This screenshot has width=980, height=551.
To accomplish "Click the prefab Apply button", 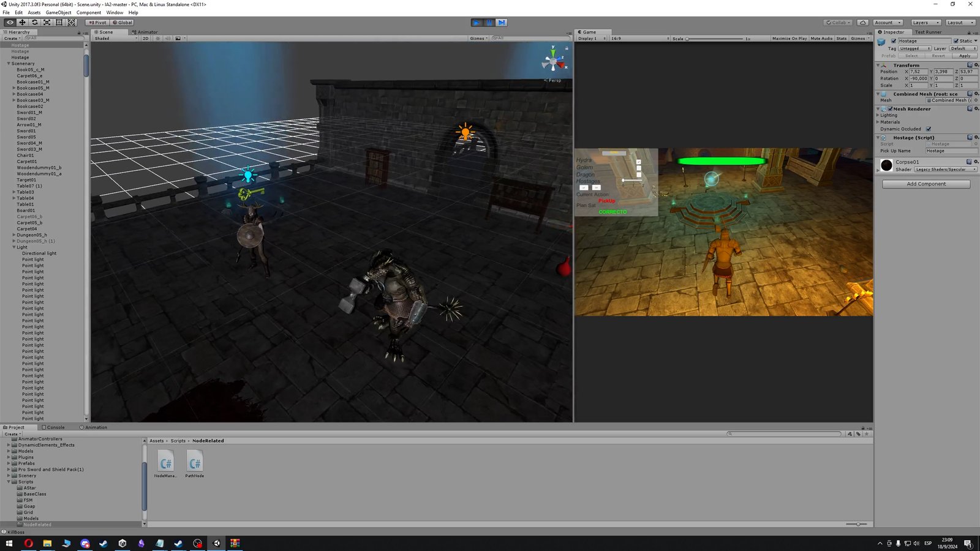I will coord(965,56).
